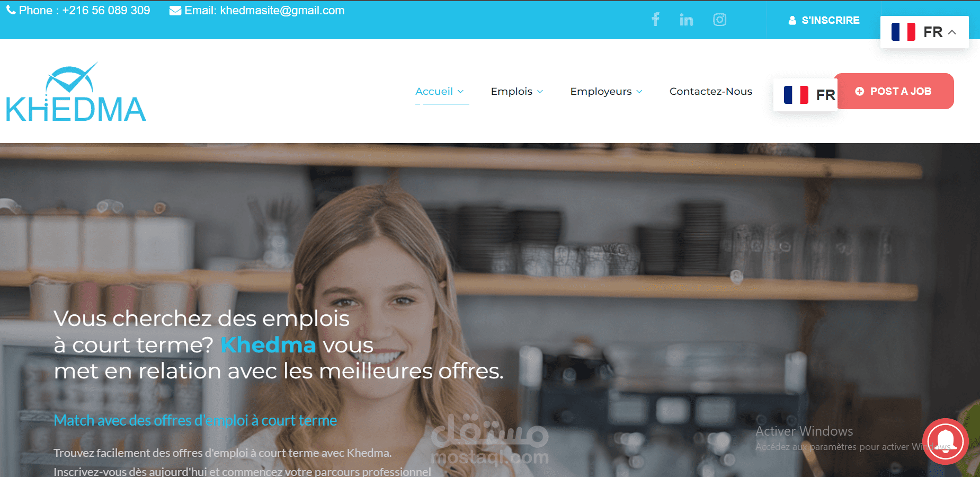This screenshot has width=980, height=477.
Task: Click the POST A JOB button
Action: point(894,91)
